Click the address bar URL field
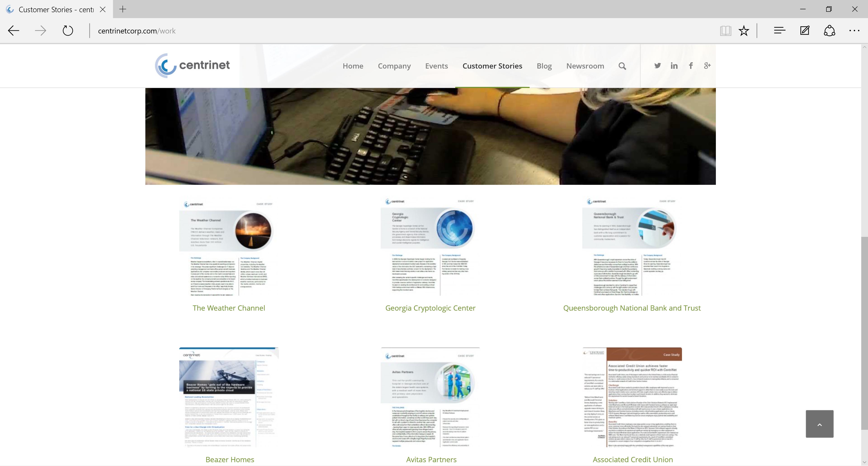The image size is (868, 466). pos(401,31)
